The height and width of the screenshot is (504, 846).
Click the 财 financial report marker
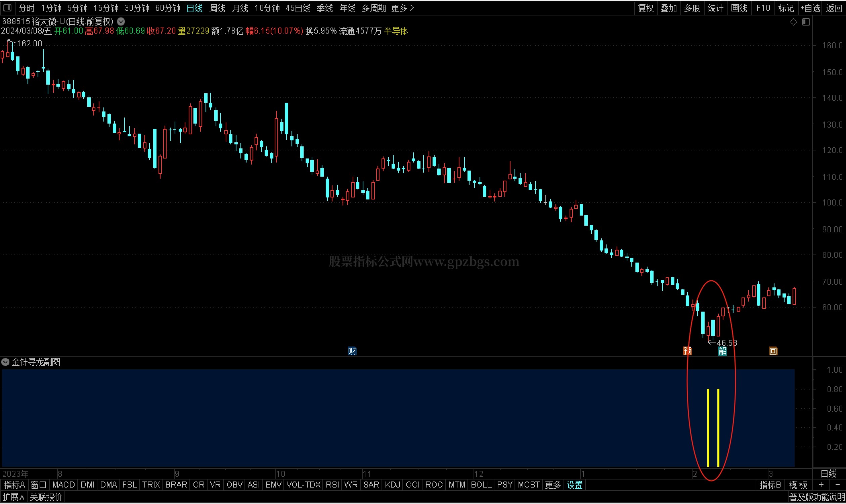tap(352, 351)
